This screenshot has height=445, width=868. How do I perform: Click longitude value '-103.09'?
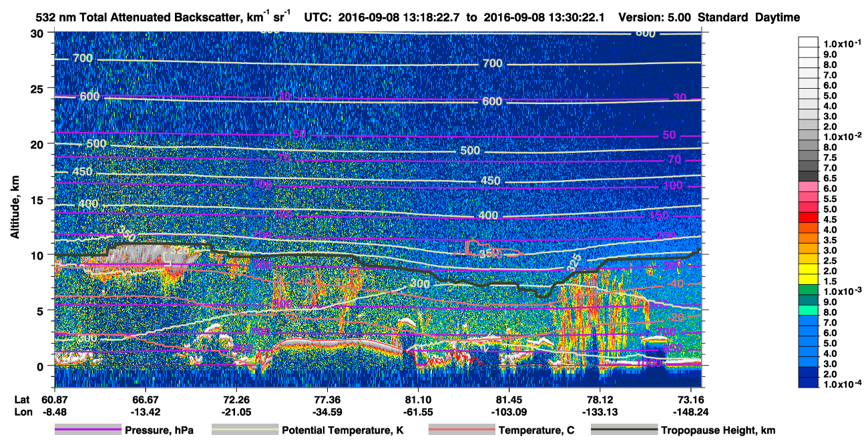click(x=509, y=412)
